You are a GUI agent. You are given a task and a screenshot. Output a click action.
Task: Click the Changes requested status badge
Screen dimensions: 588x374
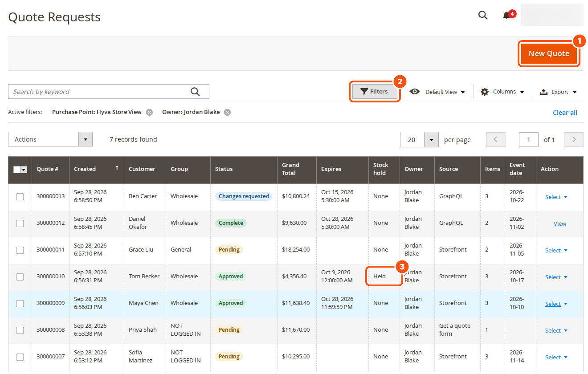point(244,196)
